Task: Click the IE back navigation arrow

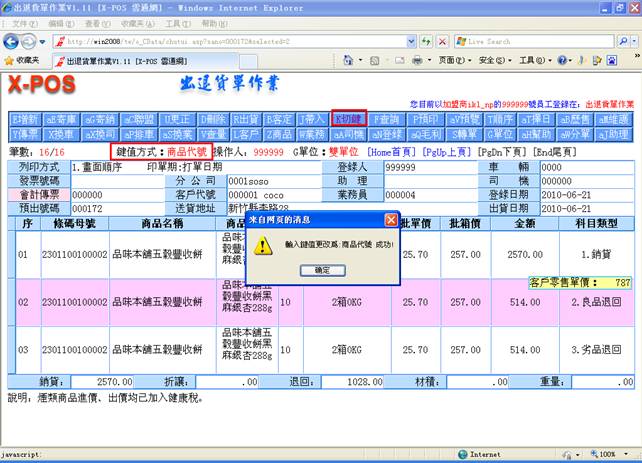Action: point(13,41)
